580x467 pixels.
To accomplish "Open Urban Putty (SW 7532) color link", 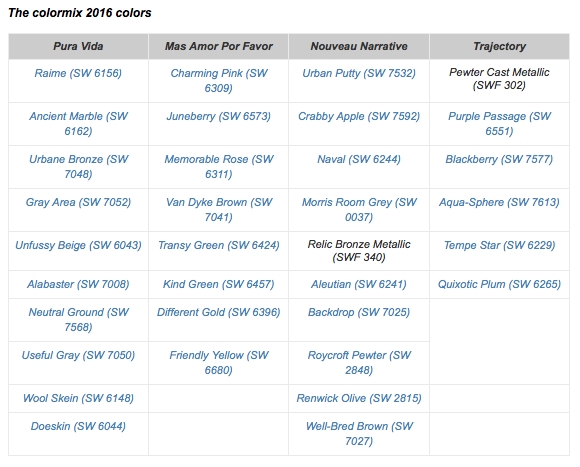I will pos(359,73).
